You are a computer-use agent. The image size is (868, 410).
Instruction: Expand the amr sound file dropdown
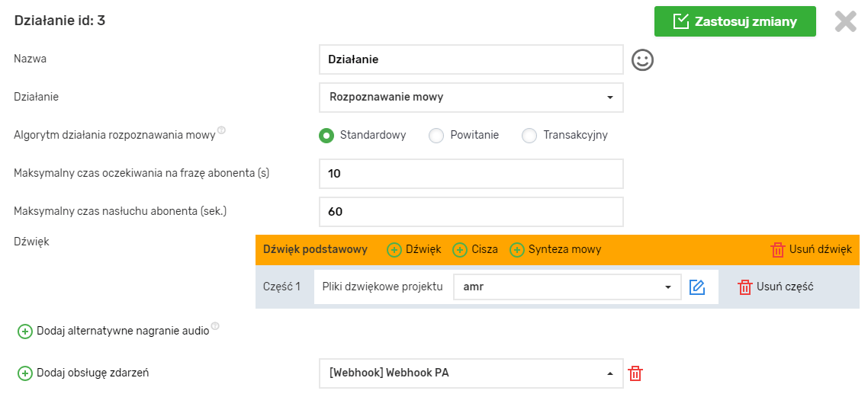click(567, 287)
